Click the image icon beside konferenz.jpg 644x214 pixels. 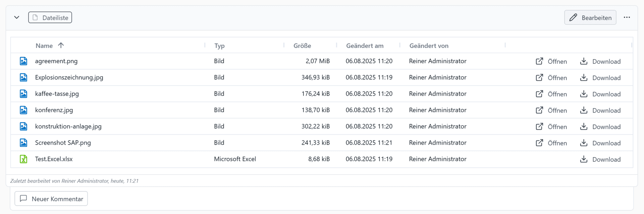tap(23, 110)
